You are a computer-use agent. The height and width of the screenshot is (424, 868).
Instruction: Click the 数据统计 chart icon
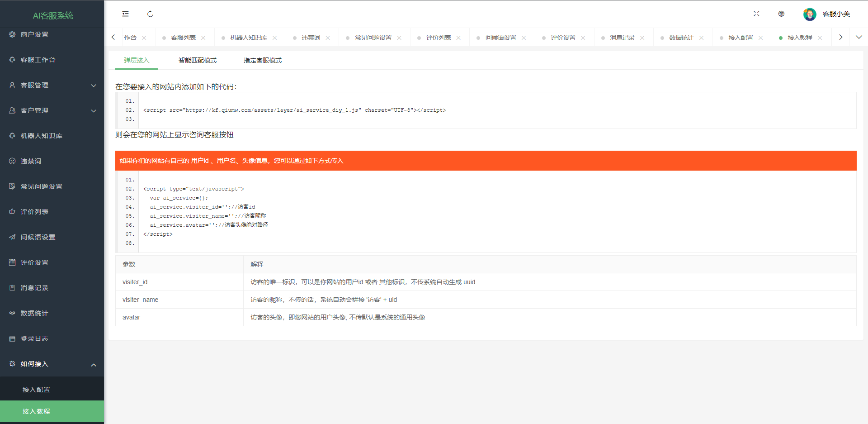click(x=12, y=313)
